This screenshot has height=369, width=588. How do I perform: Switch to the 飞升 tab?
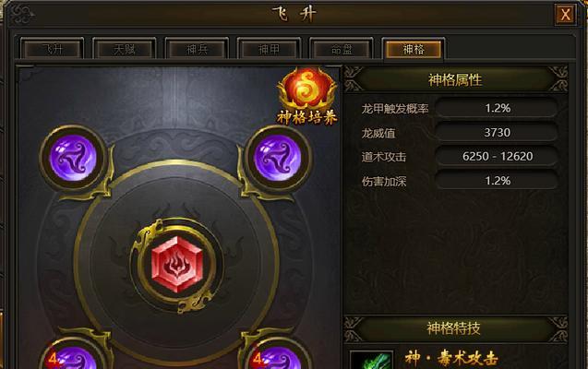(x=52, y=49)
